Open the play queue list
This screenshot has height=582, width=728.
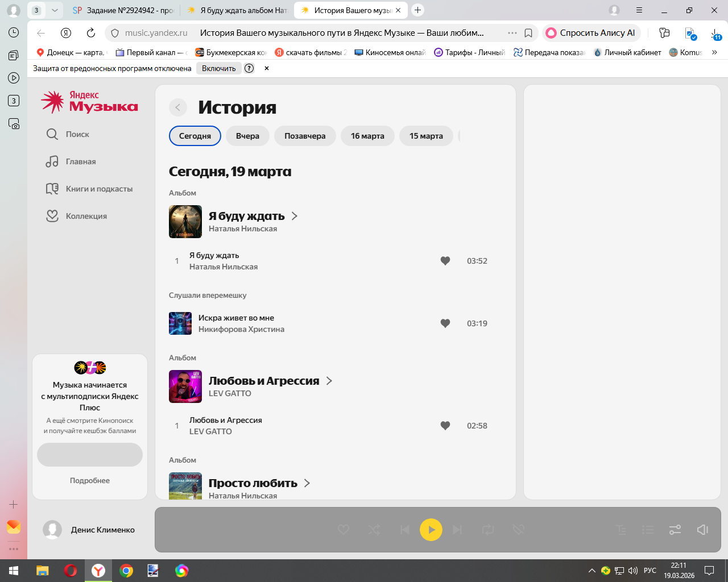point(648,530)
